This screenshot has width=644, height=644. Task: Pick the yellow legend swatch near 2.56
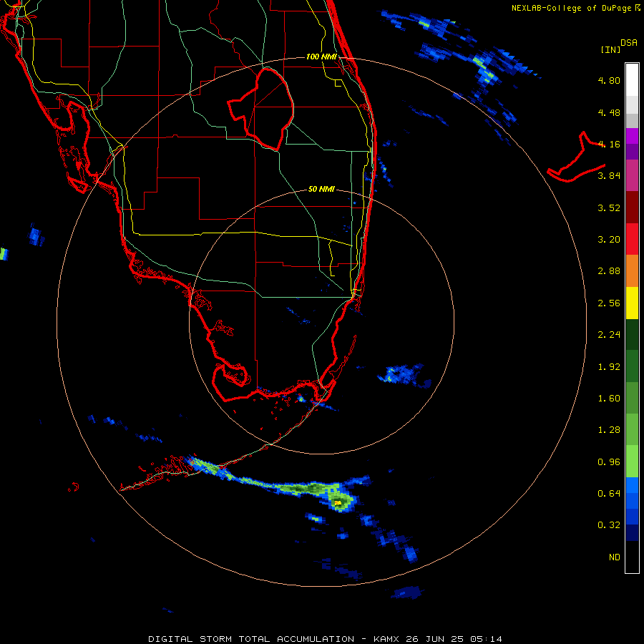click(632, 303)
